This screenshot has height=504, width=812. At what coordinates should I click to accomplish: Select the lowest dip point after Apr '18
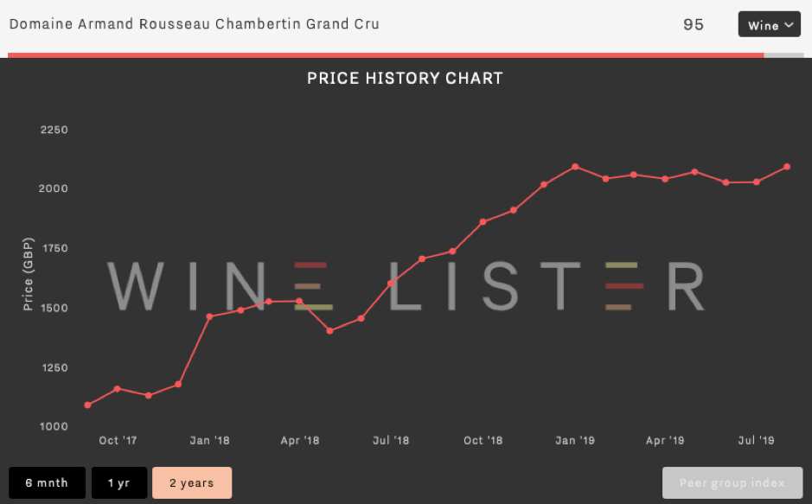point(329,330)
